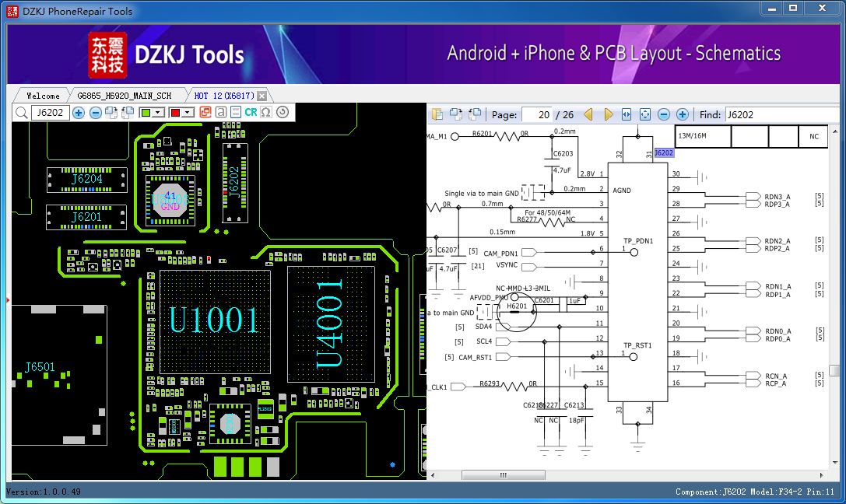Switch to the G6865_H6920_MAIN_SCH tab
Image resolution: width=846 pixels, height=504 pixels.
(x=124, y=96)
